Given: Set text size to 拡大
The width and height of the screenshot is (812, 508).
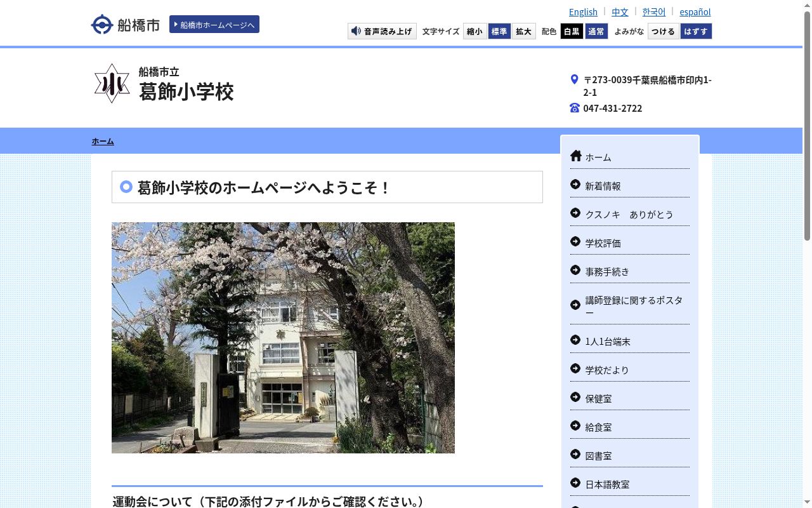Looking at the screenshot, I should pyautogui.click(x=523, y=31).
